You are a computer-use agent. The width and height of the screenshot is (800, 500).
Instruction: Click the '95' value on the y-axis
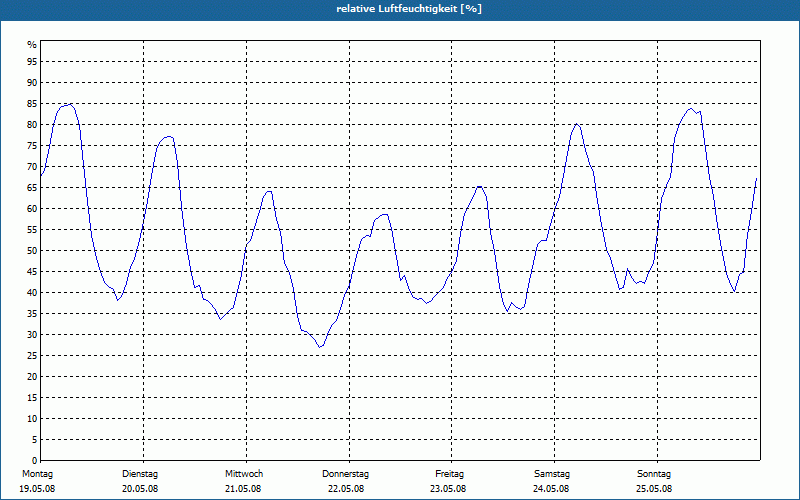pyautogui.click(x=32, y=62)
